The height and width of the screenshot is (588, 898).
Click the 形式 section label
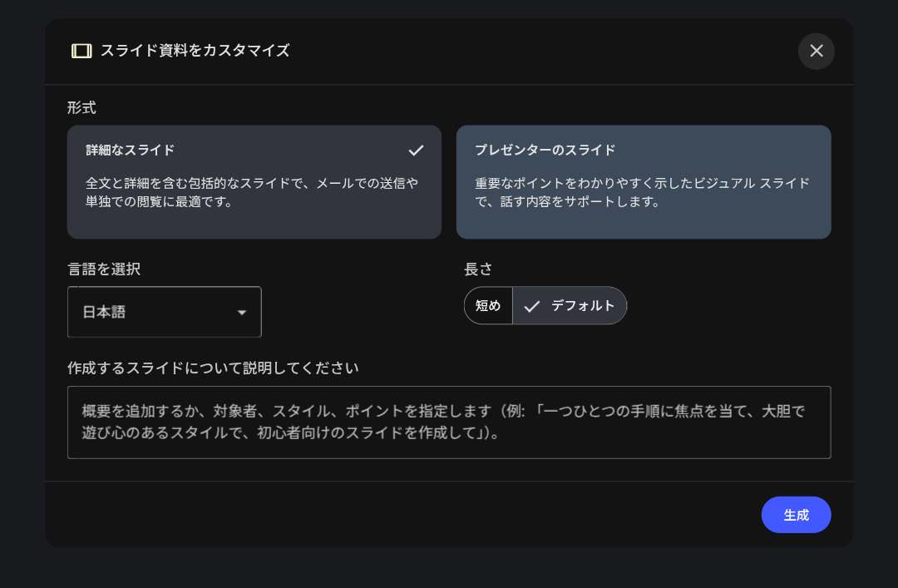[x=81, y=108]
